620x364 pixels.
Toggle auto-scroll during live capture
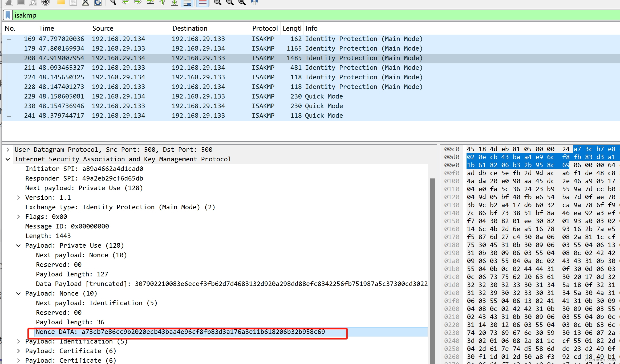pos(187,3)
